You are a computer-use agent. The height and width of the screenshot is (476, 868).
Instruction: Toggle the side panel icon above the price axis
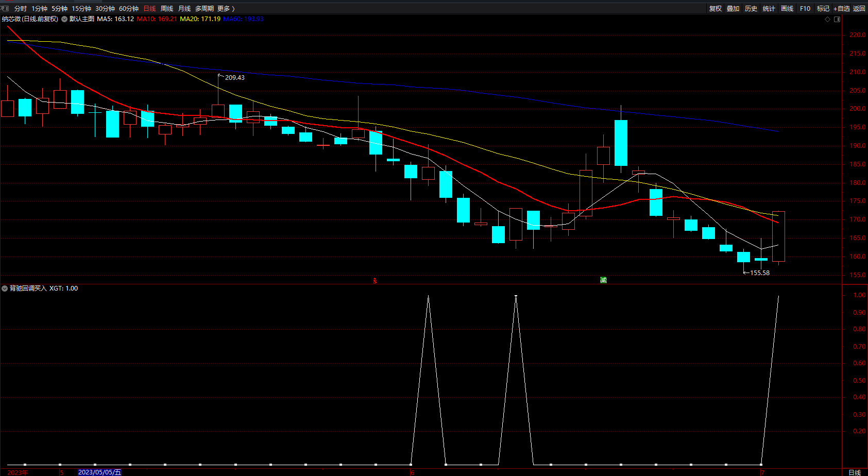(837, 19)
